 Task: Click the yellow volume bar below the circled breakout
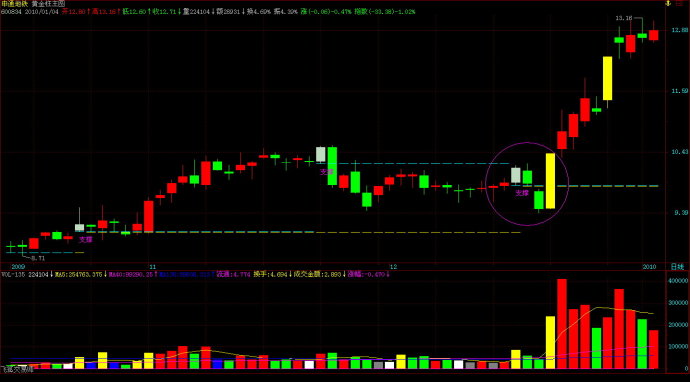[x=550, y=342]
